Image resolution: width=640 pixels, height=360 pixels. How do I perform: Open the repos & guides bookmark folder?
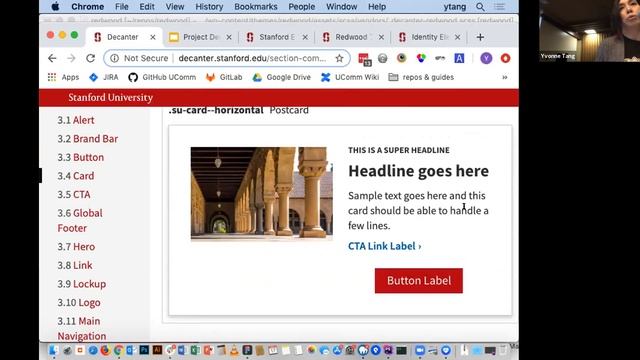point(421,77)
